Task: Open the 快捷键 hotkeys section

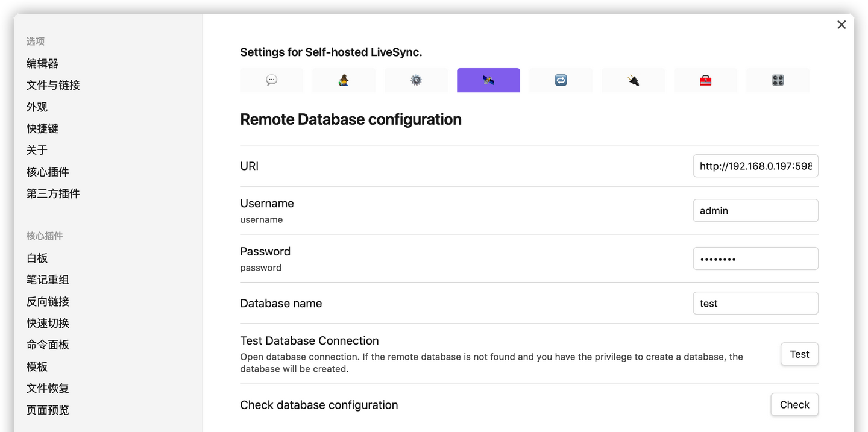Action: (x=42, y=129)
